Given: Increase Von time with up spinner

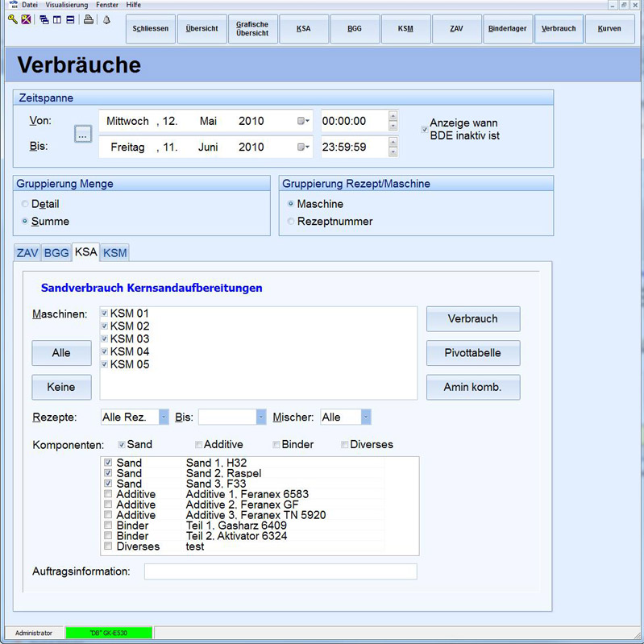Looking at the screenshot, I should [x=393, y=116].
